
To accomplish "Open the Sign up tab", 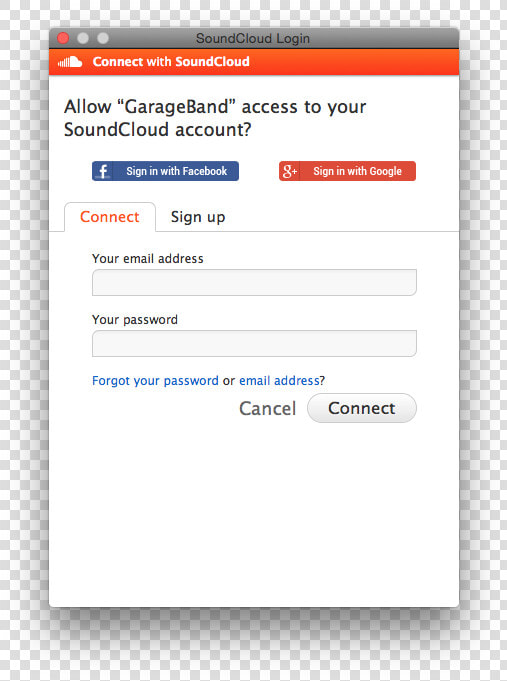I will tap(198, 217).
